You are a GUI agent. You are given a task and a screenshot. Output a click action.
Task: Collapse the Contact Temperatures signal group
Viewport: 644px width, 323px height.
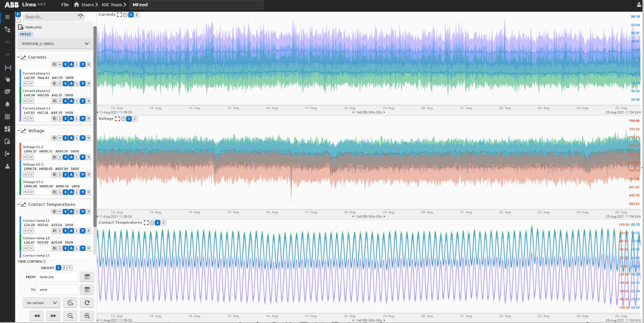coord(18,204)
